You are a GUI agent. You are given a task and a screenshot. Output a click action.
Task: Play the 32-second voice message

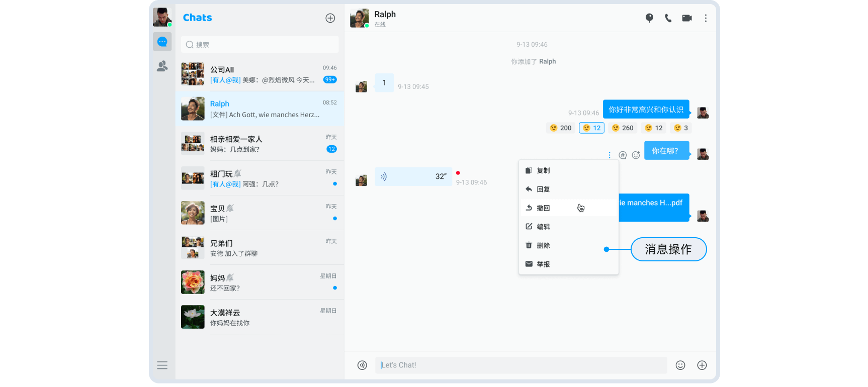click(x=413, y=176)
